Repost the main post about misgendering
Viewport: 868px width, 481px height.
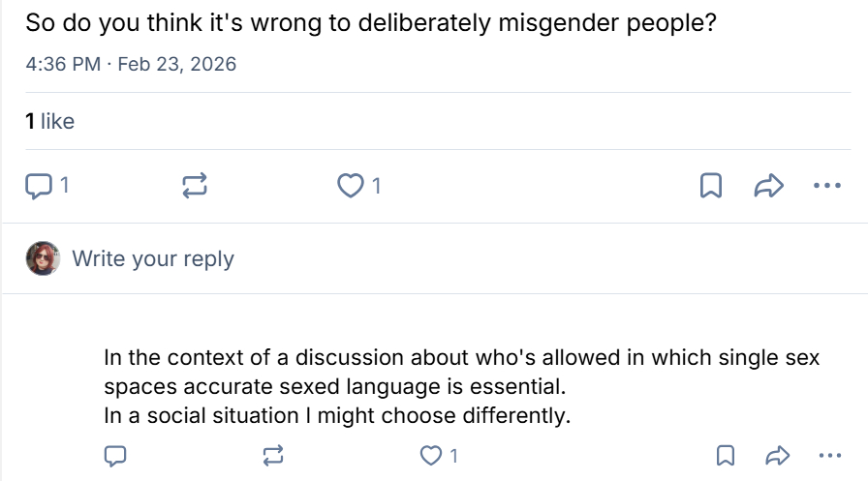click(195, 186)
